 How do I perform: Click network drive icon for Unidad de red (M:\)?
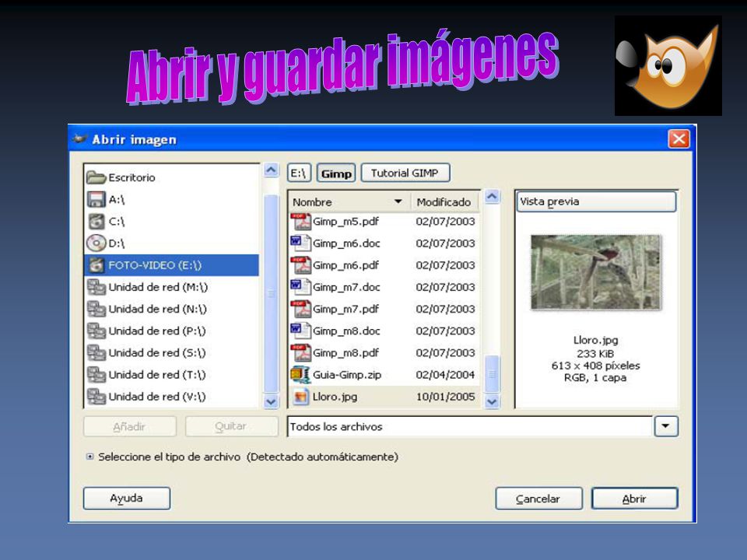click(x=96, y=287)
